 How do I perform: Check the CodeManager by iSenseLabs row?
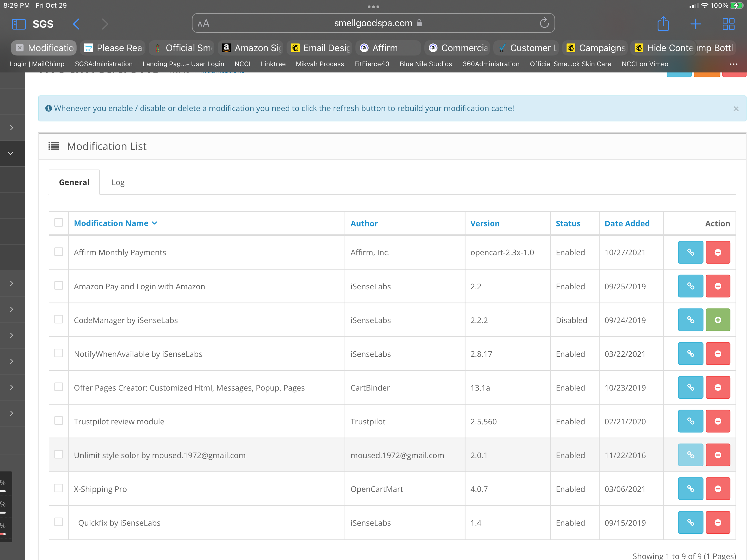[59, 319]
